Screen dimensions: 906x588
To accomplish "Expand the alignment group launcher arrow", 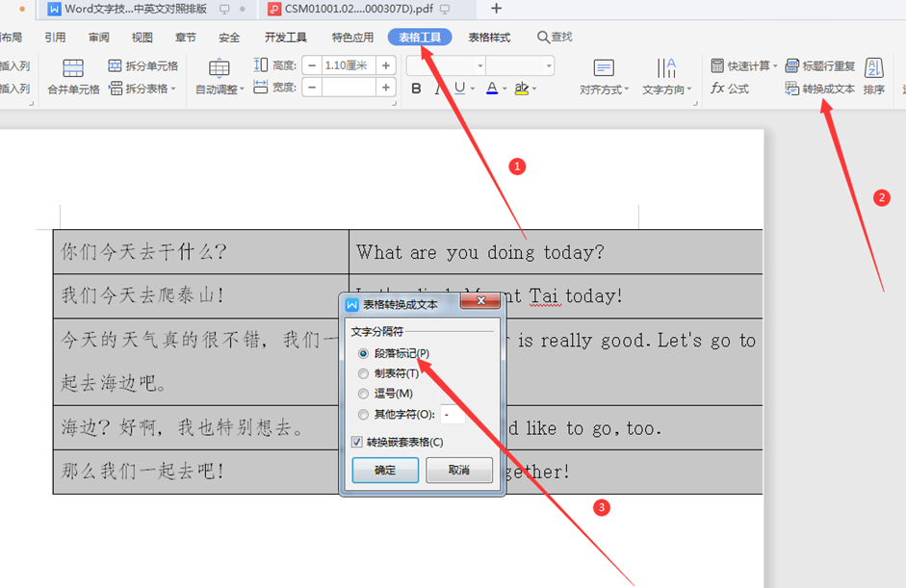I will (695, 103).
